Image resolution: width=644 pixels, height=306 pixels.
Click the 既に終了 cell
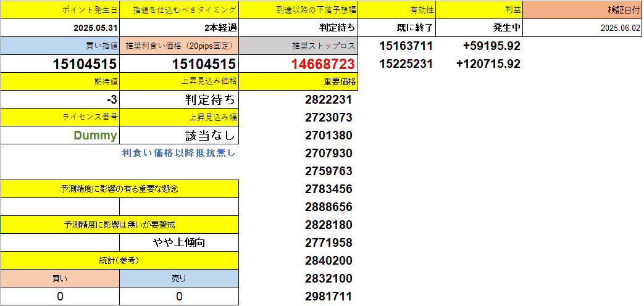tap(397, 28)
